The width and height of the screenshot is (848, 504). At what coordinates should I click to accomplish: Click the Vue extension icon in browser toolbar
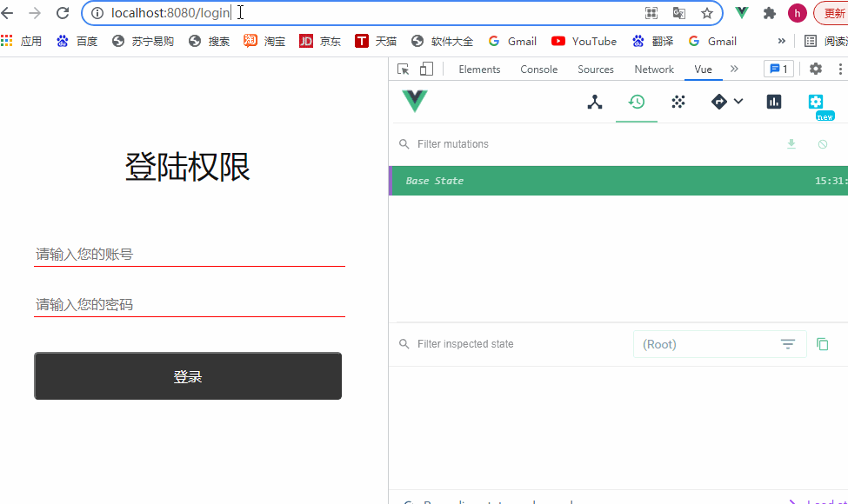point(741,13)
